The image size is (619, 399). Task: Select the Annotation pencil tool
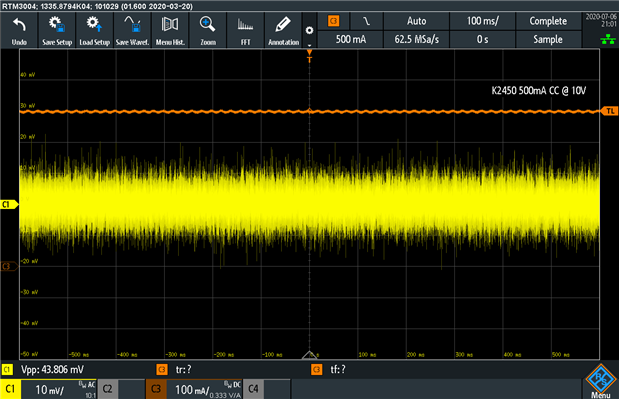[x=283, y=31]
